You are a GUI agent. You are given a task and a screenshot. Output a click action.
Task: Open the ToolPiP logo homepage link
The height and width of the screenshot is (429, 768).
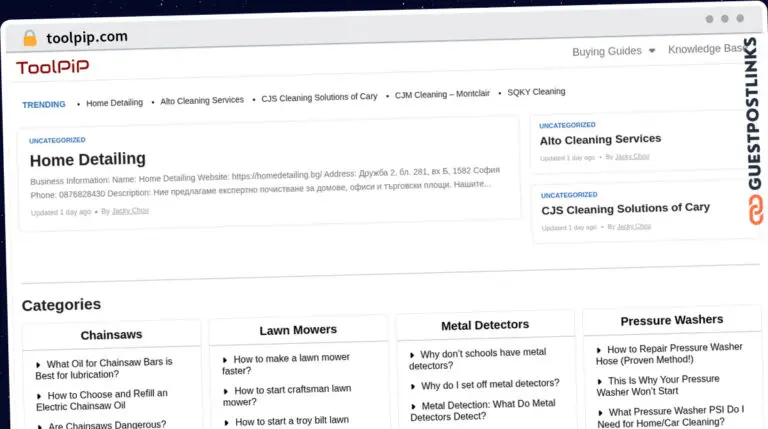click(x=52, y=67)
